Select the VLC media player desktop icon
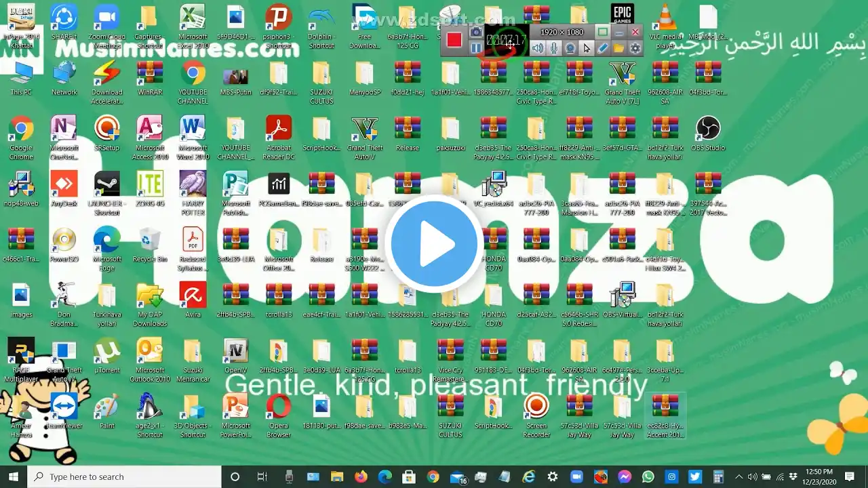Image resolution: width=868 pixels, height=488 pixels. tap(665, 27)
